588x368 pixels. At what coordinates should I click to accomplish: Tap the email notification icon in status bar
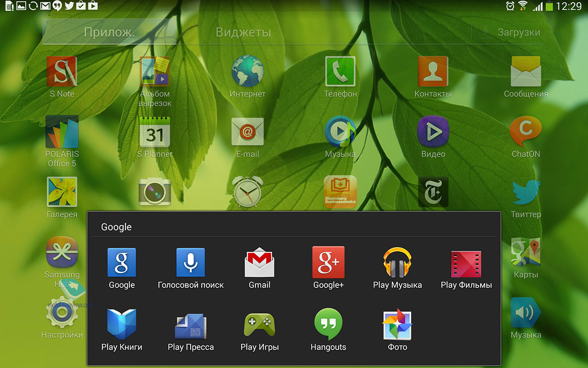tap(45, 6)
